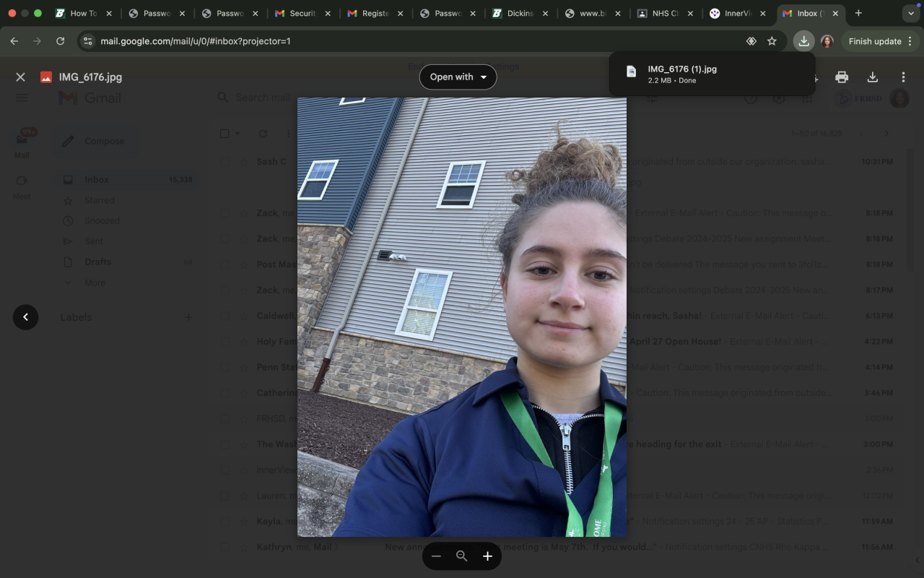Close the IMG_6176.jpg image preview
Image resolution: width=924 pixels, height=578 pixels.
pos(20,77)
